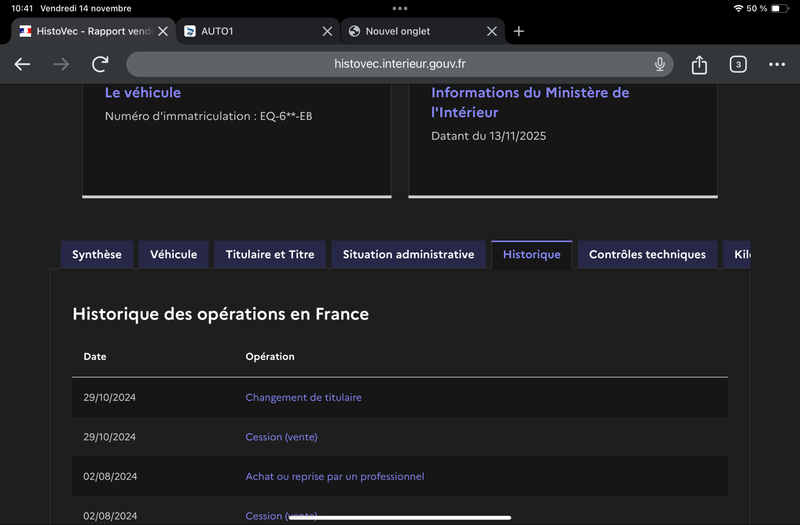
Task: Select the Titulaire et Titre tab
Action: [270, 255]
